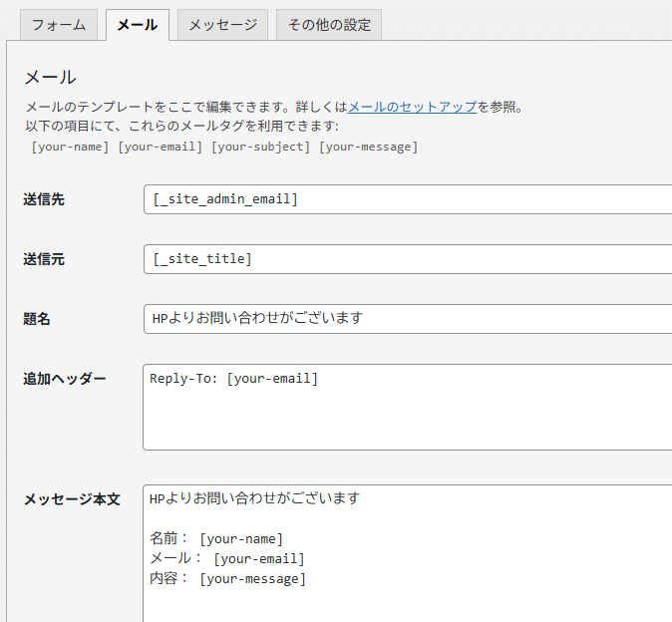Go to the その他の設定 tab
Viewport: 672px width, 622px height.
pyautogui.click(x=329, y=25)
